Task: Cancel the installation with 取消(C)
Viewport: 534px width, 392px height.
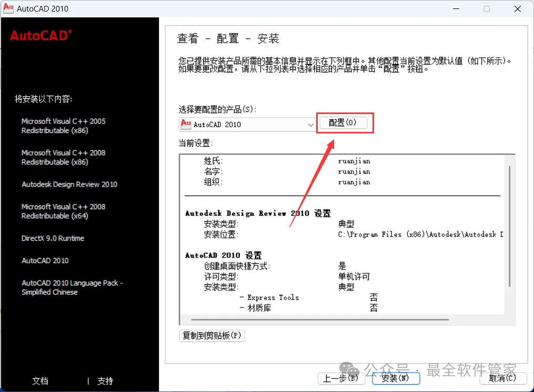Action: tap(503, 378)
